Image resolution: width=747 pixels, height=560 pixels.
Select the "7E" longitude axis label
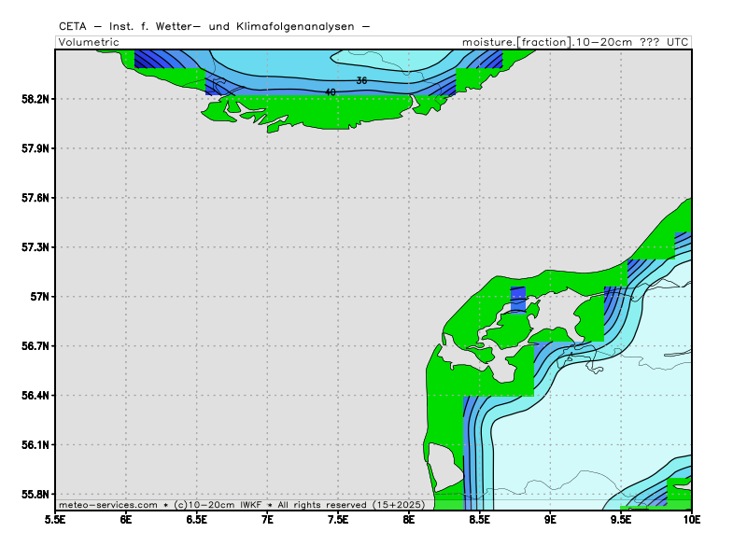[268, 519]
